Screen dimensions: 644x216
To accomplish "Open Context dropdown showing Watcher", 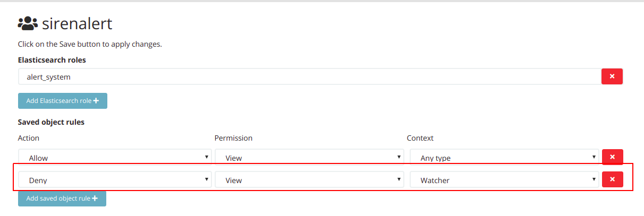I will click(x=504, y=180).
